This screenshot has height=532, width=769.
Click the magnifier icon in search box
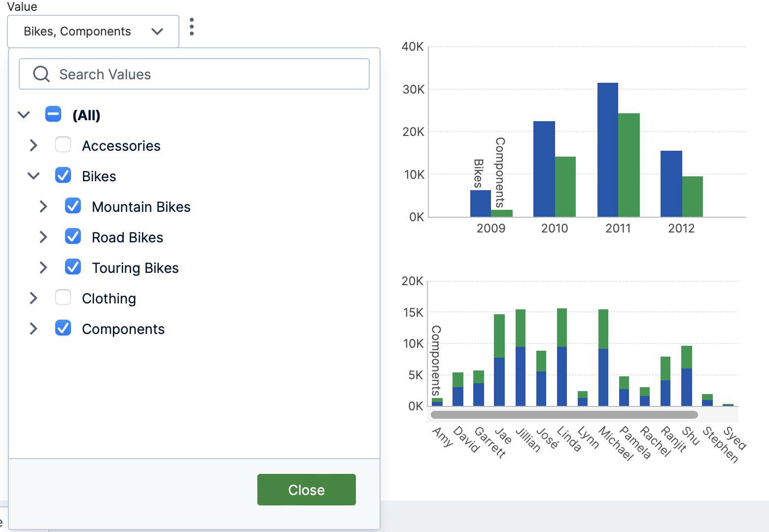click(x=41, y=74)
